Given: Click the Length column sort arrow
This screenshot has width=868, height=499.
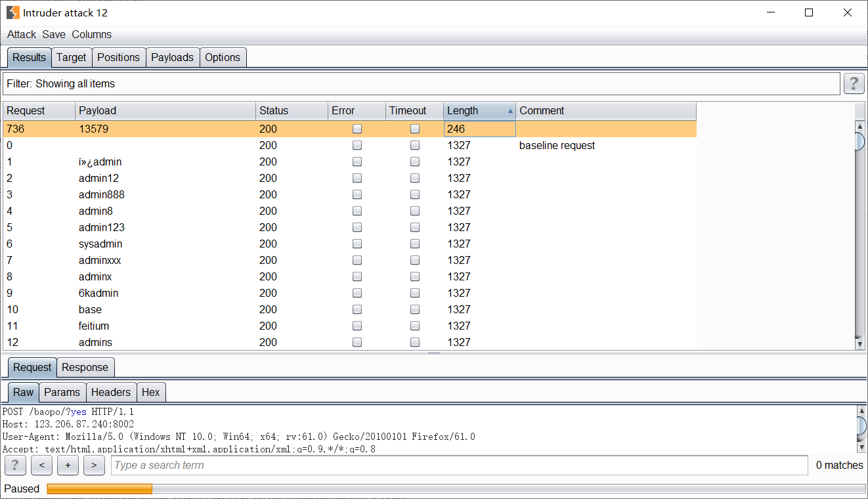Looking at the screenshot, I should click(x=510, y=111).
